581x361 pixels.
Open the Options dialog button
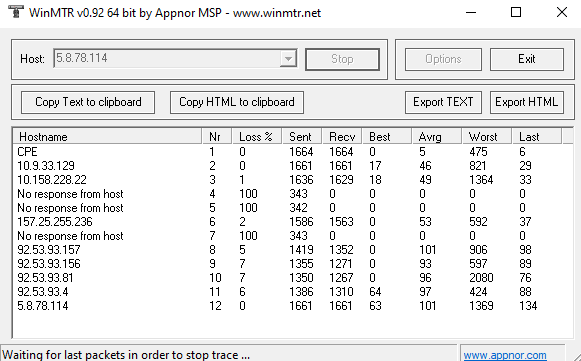pyautogui.click(x=443, y=59)
